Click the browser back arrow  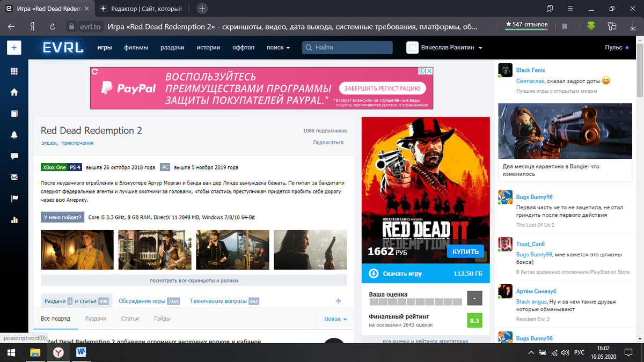(11, 26)
